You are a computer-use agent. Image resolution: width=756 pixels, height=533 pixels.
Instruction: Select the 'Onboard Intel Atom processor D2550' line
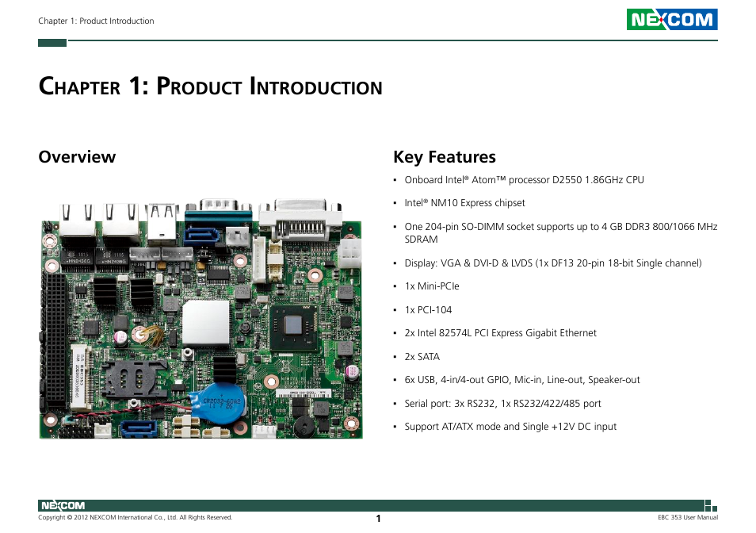(524, 180)
